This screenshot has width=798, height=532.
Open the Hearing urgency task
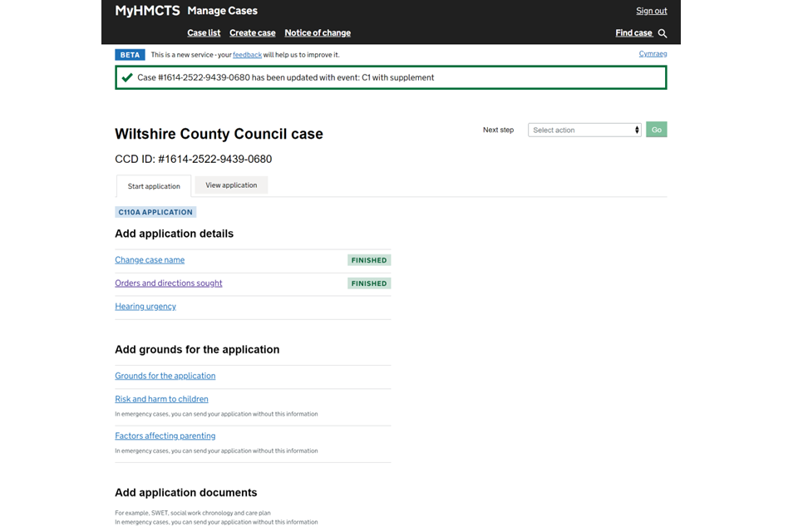pos(145,307)
